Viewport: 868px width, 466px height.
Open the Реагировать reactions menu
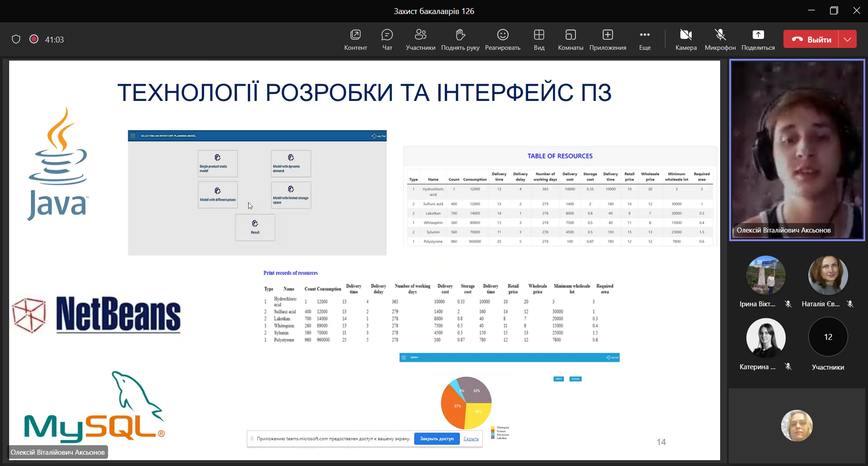[503, 39]
